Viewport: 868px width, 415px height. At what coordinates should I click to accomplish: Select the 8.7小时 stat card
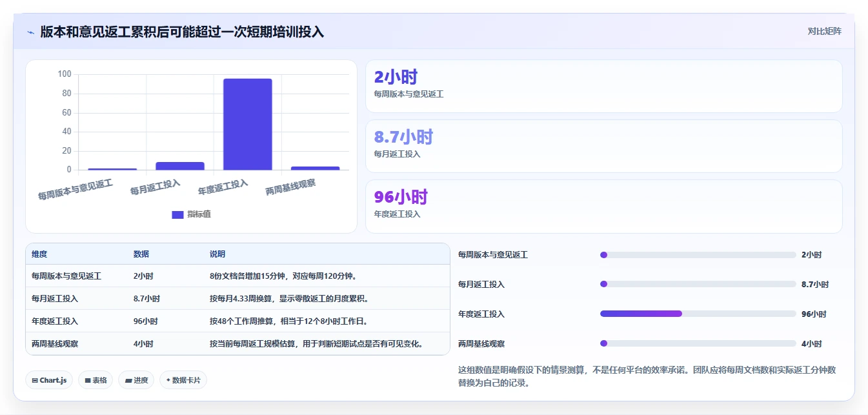point(603,147)
